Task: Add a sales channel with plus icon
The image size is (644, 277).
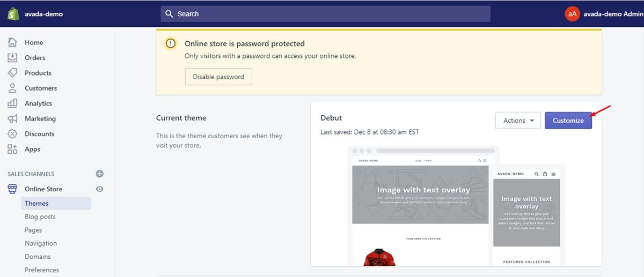Action: pos(99,174)
